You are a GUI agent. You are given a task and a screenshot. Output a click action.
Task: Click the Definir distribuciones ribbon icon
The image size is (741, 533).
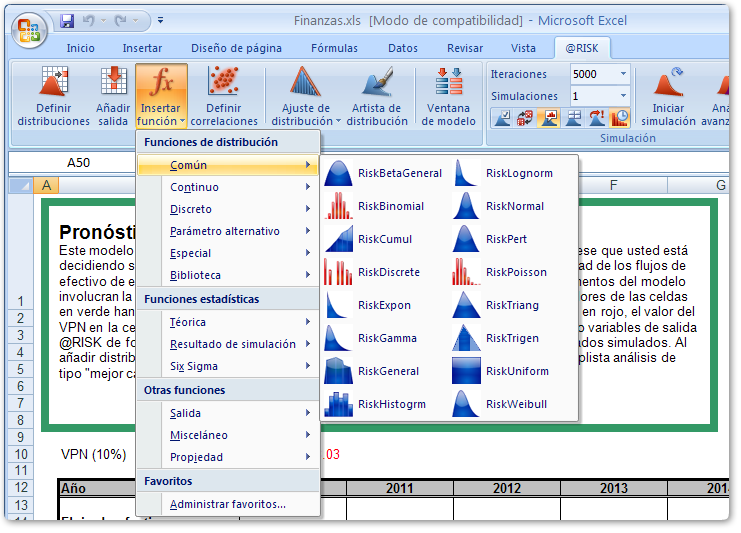point(53,96)
